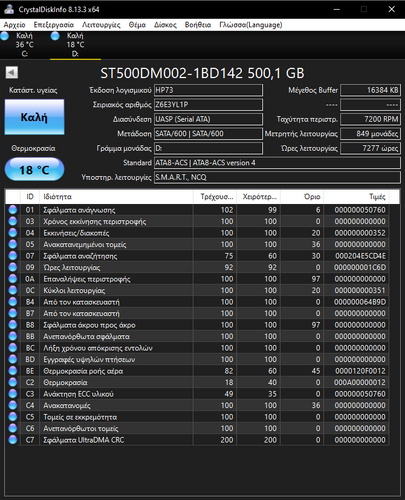
Task: Click the serial number field Z6E3YL1P
Action: point(208,105)
